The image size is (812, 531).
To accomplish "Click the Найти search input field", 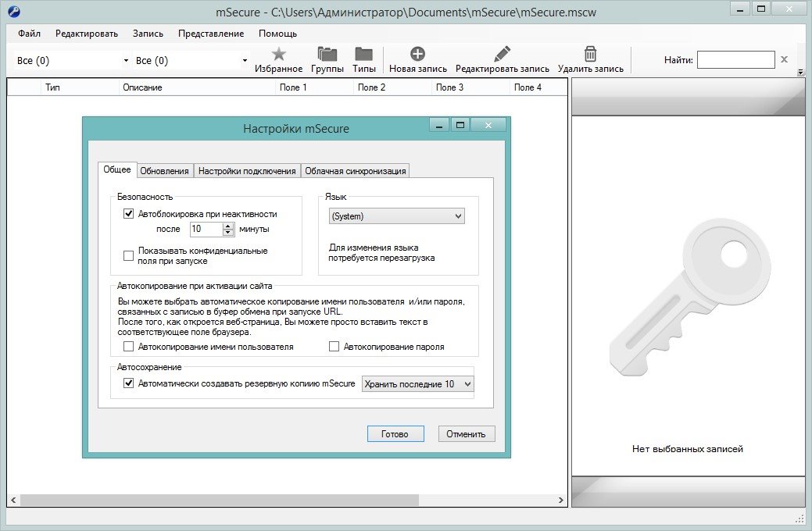I will pyautogui.click(x=736, y=59).
